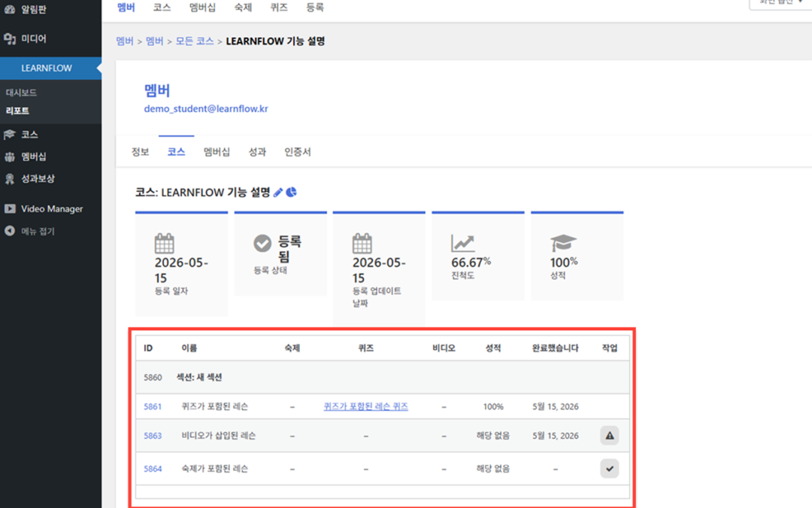Open 대시보드 submenu item

[x=21, y=93]
